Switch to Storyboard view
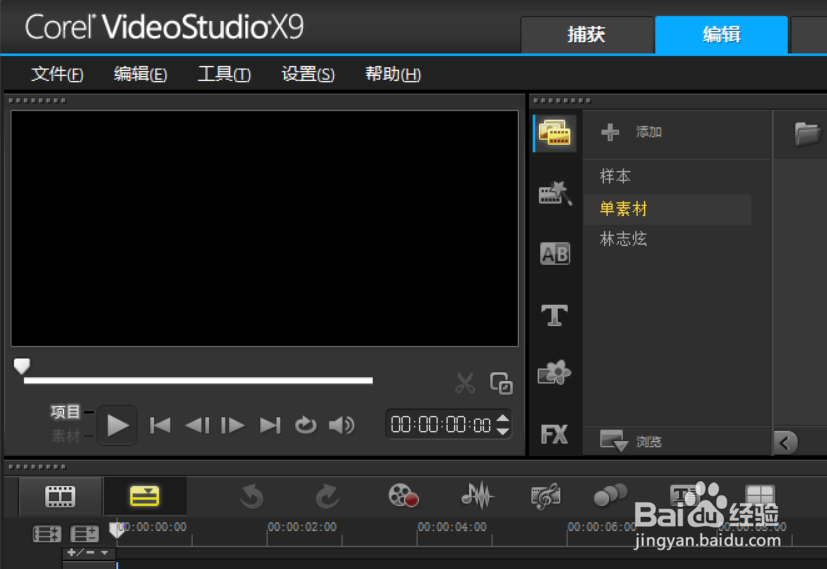Screen dimensions: 827x569 [61, 496]
